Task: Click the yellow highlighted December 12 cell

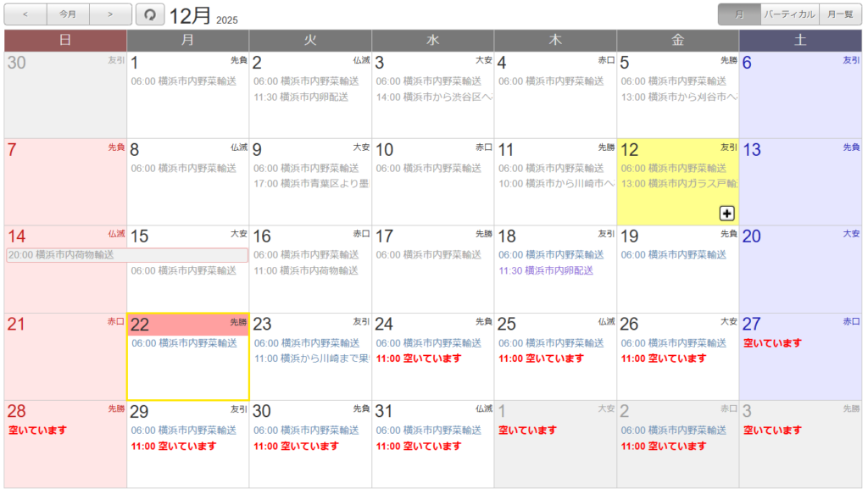Action: [x=677, y=199]
